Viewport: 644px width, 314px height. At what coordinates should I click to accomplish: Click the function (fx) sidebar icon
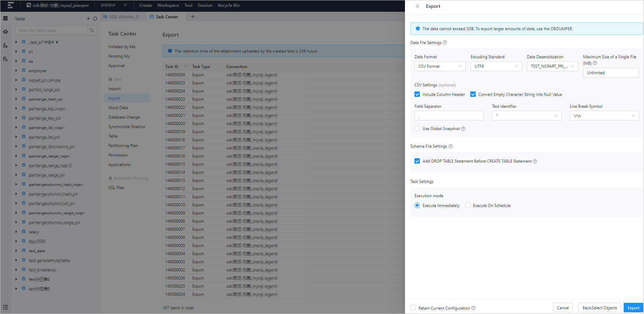click(5, 45)
